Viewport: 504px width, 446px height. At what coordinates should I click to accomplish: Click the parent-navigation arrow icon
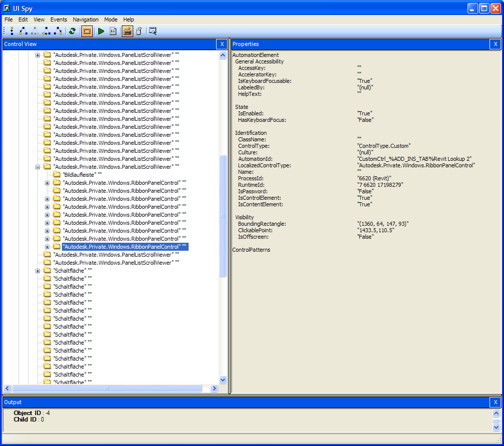click(x=11, y=30)
